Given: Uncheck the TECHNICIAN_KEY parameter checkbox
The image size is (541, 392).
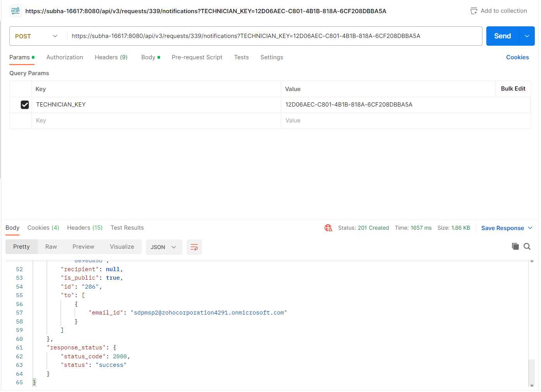Looking at the screenshot, I should coord(25,105).
